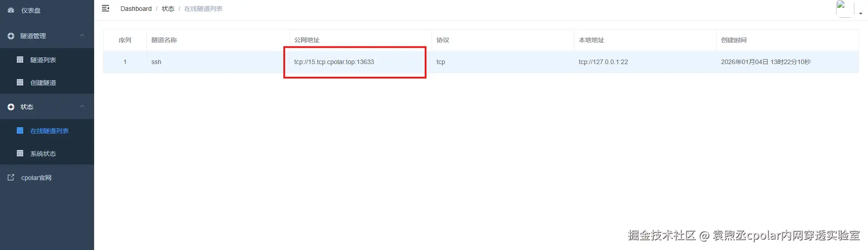Click the tcp protocol cell

click(441, 62)
